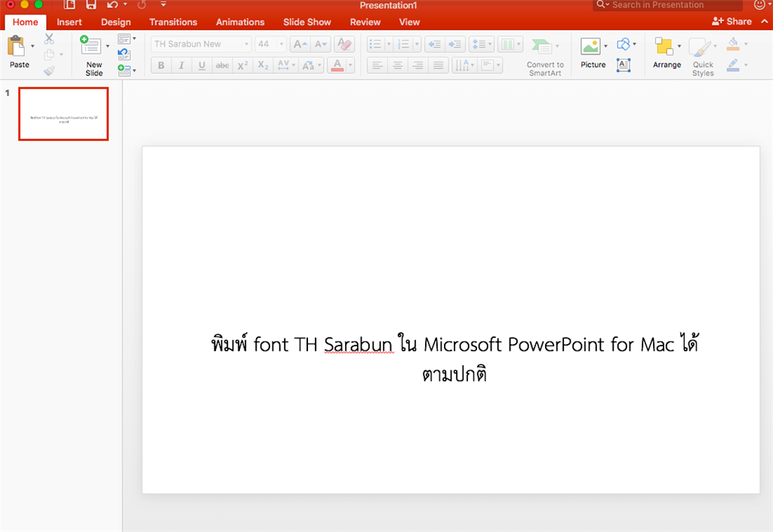The image size is (773, 532).
Task: Toggle Subscript formatting
Action: pyautogui.click(x=263, y=65)
